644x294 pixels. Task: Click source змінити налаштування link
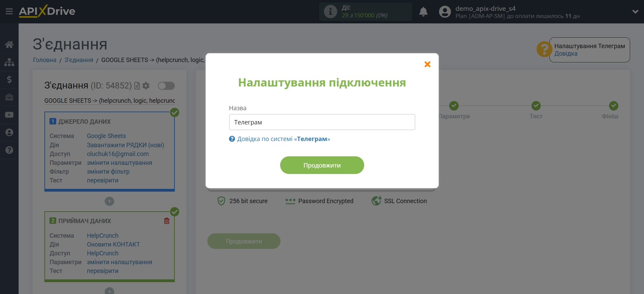tap(119, 163)
